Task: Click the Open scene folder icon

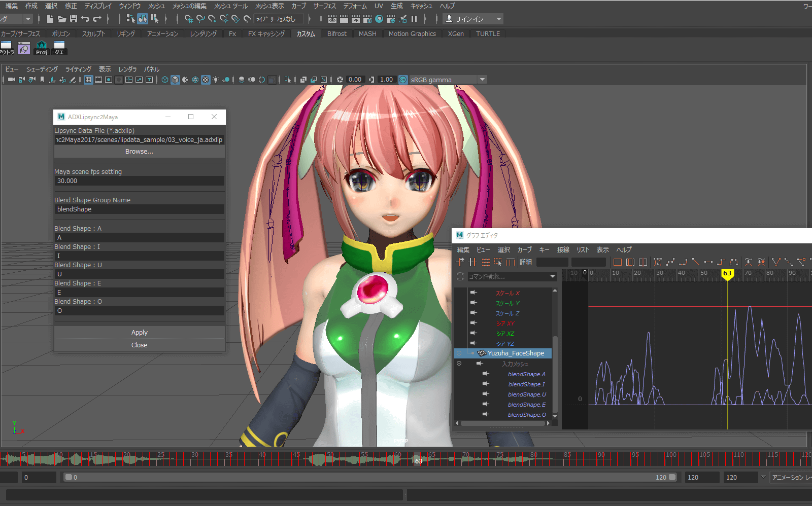Action: pos(62,19)
